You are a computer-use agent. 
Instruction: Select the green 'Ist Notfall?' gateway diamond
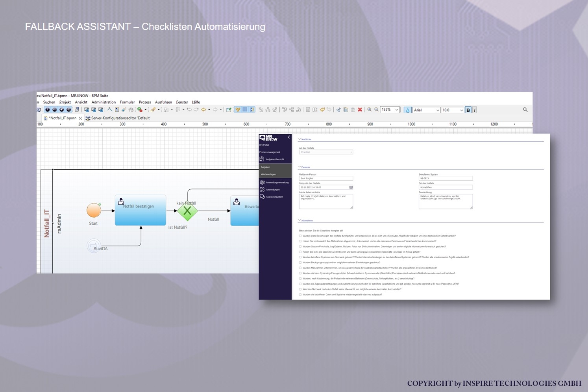187,211
